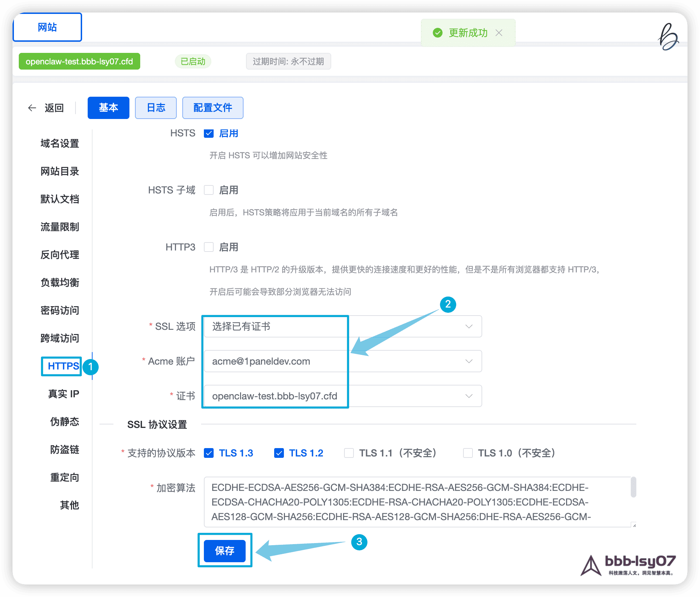Uncheck TLS 1.2 protocol
700x597 pixels.
[x=279, y=453]
